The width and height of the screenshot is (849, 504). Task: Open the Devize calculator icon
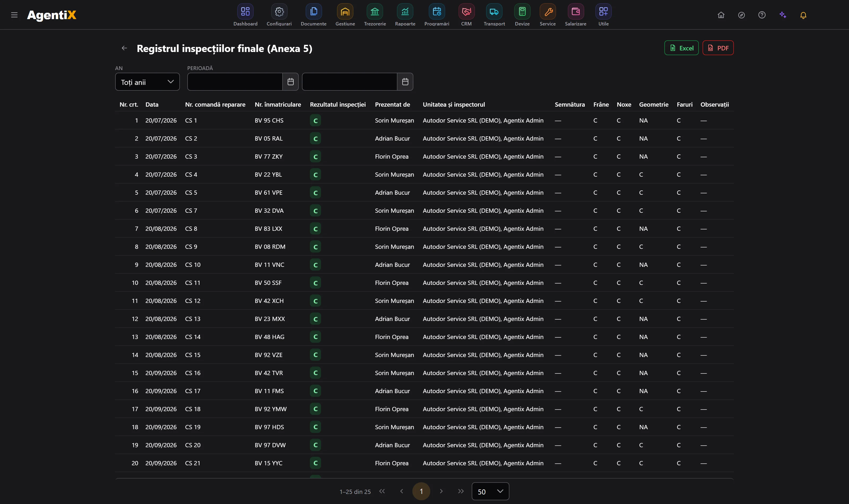click(x=522, y=12)
